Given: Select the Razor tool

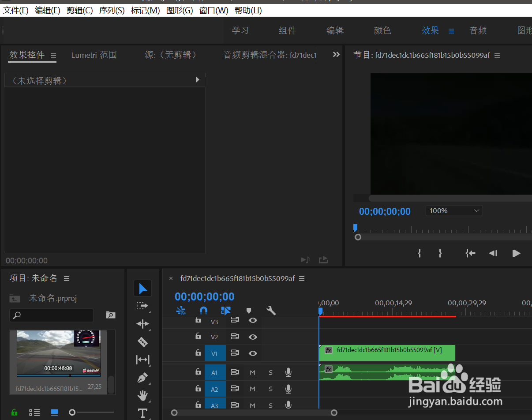Looking at the screenshot, I should 142,342.
